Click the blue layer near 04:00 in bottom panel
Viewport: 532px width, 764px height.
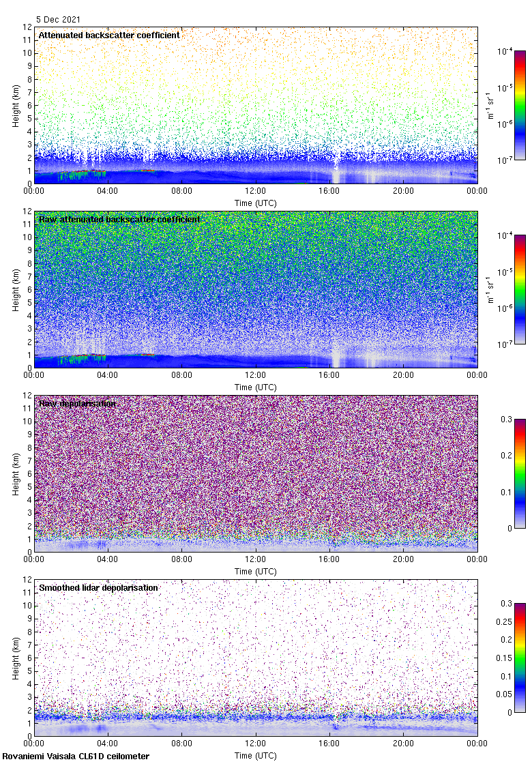pos(102,728)
